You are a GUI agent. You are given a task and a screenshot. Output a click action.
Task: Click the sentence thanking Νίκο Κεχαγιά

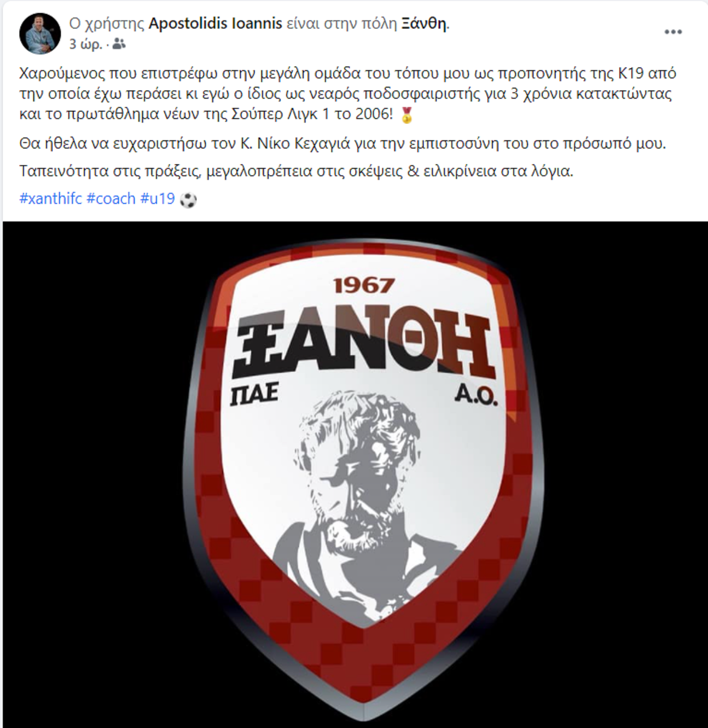pyautogui.click(x=343, y=143)
